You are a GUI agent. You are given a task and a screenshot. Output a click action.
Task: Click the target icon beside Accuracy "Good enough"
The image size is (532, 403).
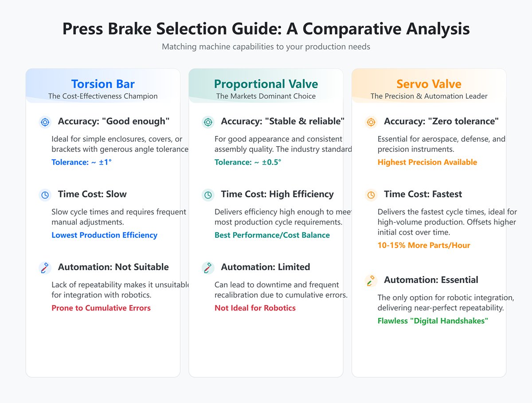(x=45, y=122)
